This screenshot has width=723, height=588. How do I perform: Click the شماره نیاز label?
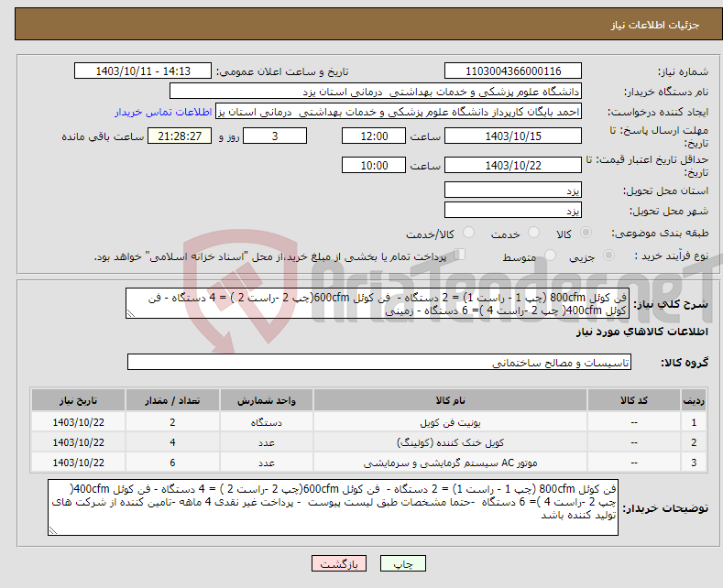[x=683, y=71]
